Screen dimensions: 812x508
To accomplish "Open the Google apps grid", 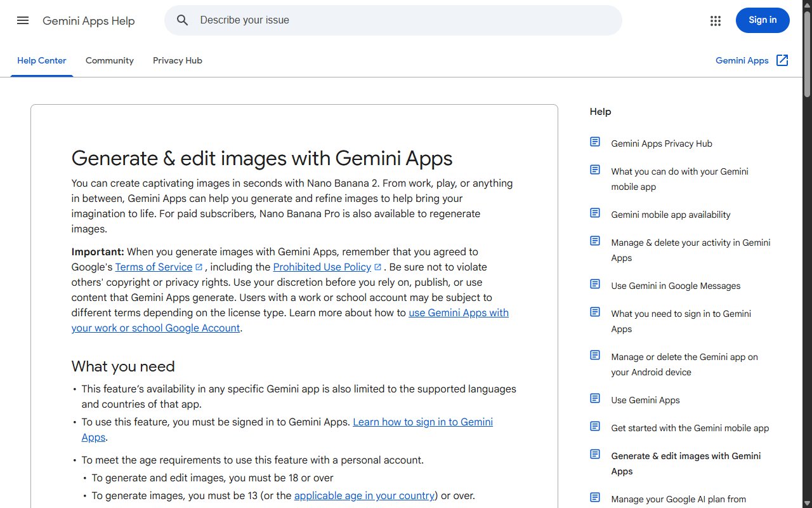I will (x=716, y=20).
